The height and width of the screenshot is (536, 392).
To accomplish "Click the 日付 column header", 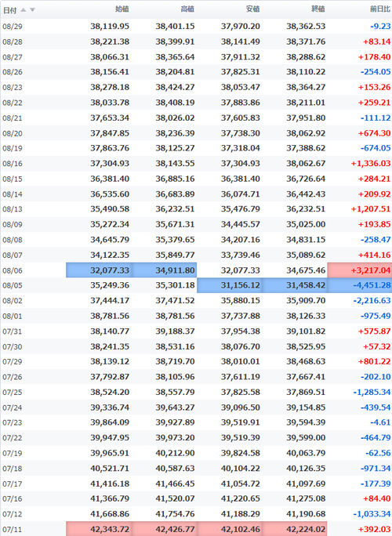I will coord(9,10).
